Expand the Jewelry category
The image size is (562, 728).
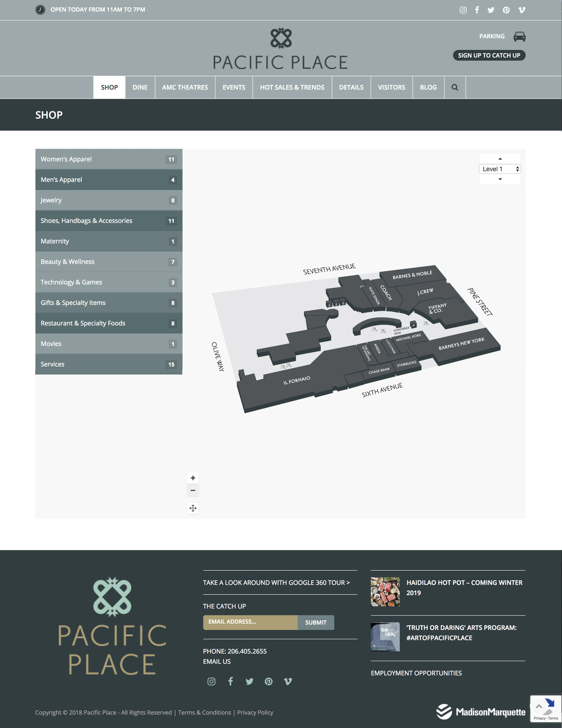[x=109, y=200]
